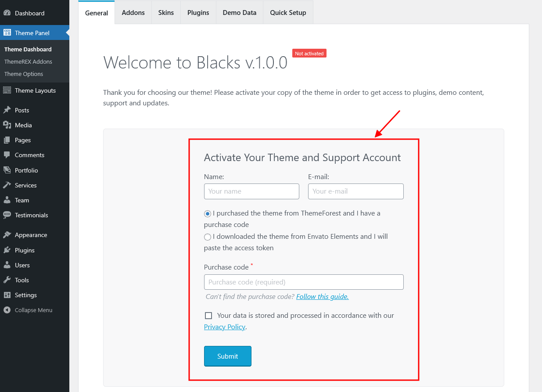This screenshot has height=392, width=542.
Task: Click the Posts pin icon
Action: (x=7, y=110)
